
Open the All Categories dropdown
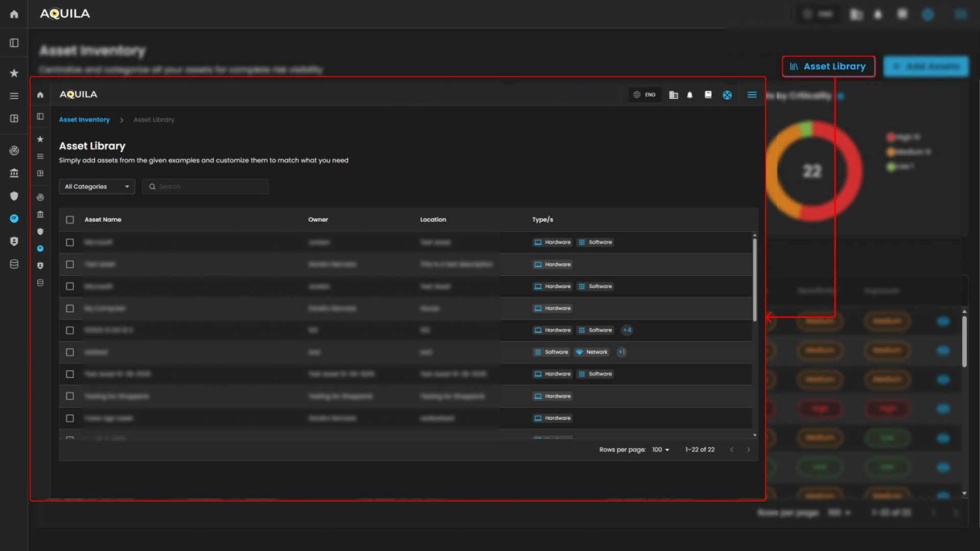(x=97, y=186)
